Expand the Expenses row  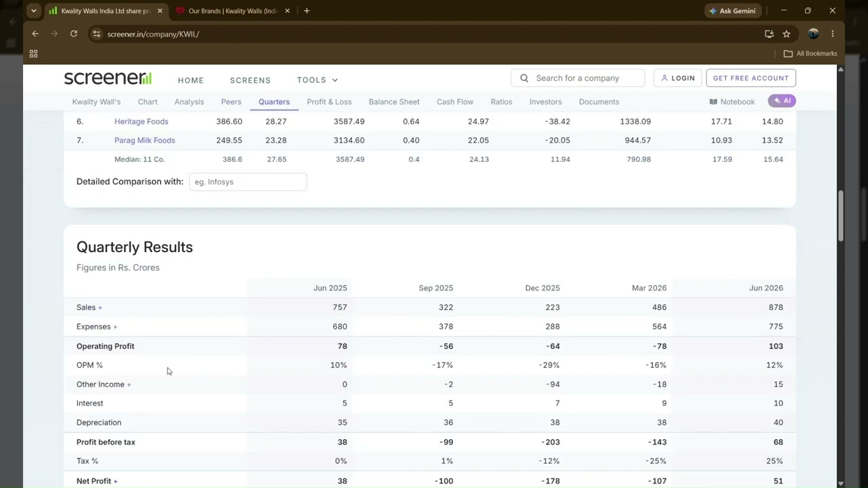96,327
